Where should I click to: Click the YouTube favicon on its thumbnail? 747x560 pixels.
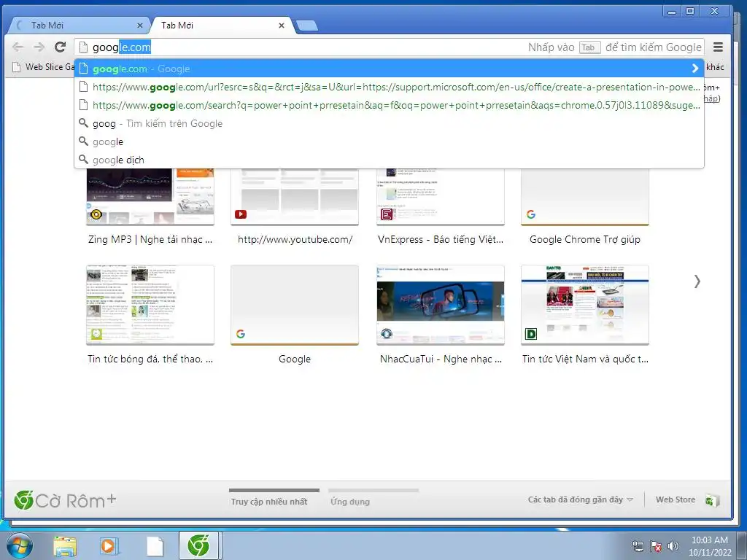[241, 214]
